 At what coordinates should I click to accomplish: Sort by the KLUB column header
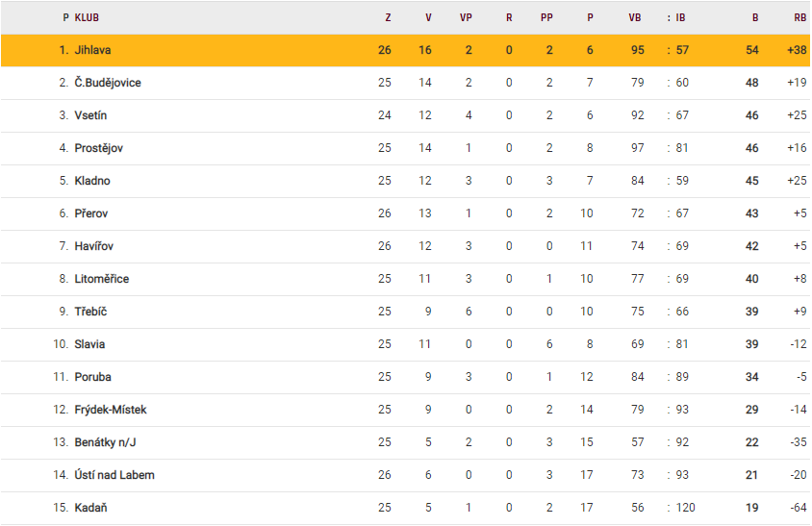click(x=87, y=17)
